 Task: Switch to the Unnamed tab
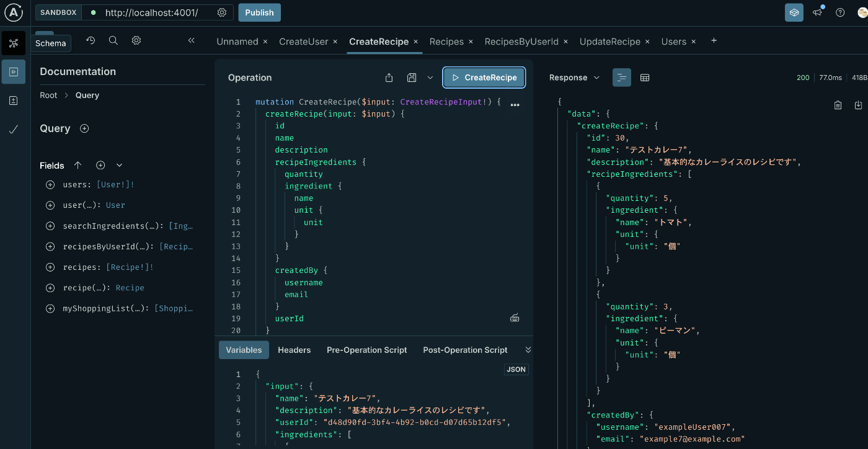coord(237,42)
